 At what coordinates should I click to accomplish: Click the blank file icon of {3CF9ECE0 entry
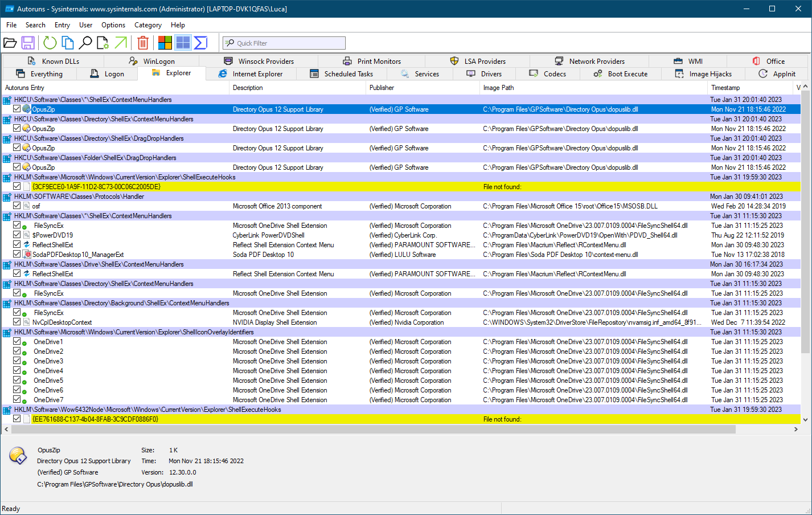pos(27,187)
